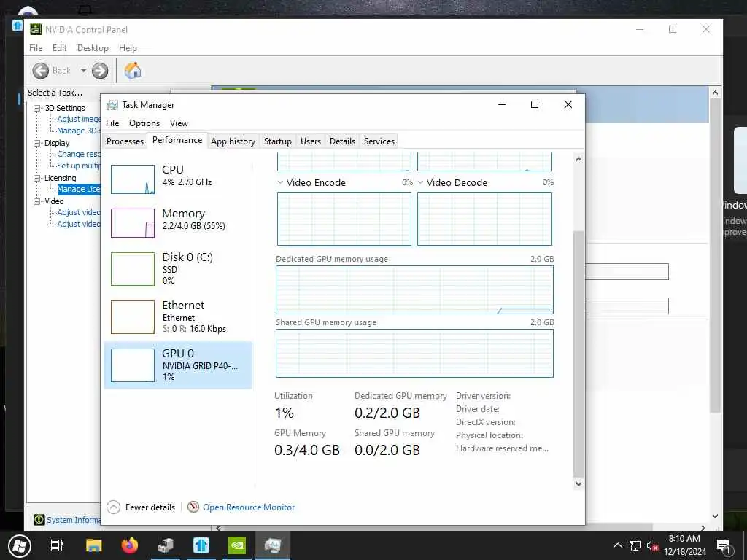This screenshot has height=560, width=747.
Task: Open File Explorer from the taskbar
Action: [x=93, y=545]
